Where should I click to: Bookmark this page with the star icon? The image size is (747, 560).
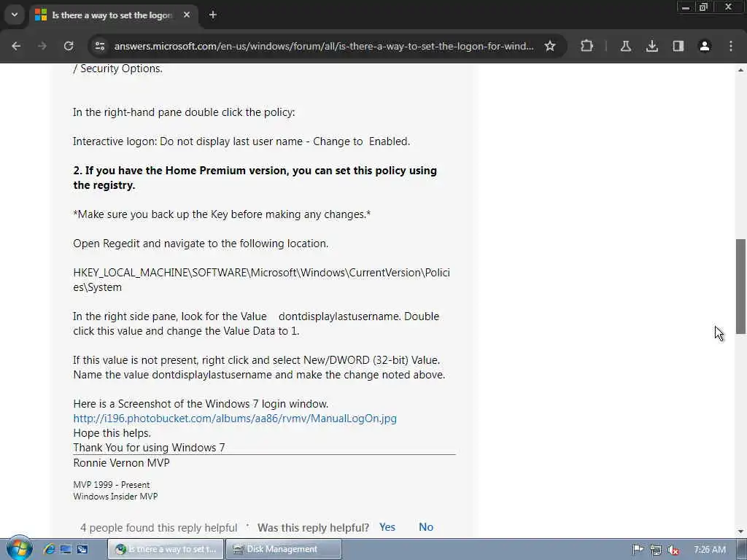point(550,46)
